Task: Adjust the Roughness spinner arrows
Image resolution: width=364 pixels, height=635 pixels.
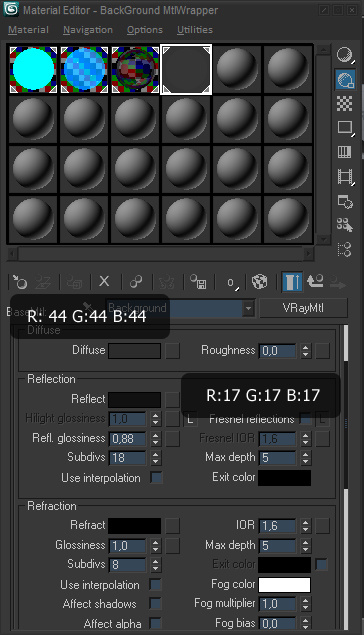Action: [306, 351]
